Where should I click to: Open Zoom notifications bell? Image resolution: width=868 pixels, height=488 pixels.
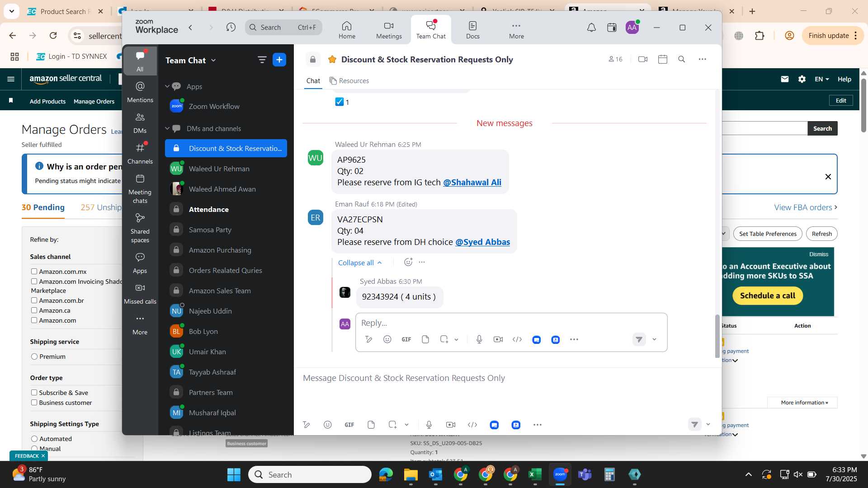point(591,28)
